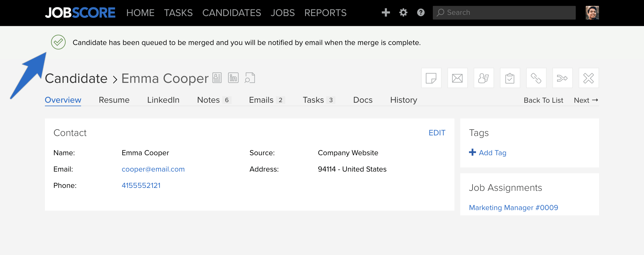Image resolution: width=644 pixels, height=255 pixels.
Task: Add a note using sticky note icon
Action: (431, 78)
